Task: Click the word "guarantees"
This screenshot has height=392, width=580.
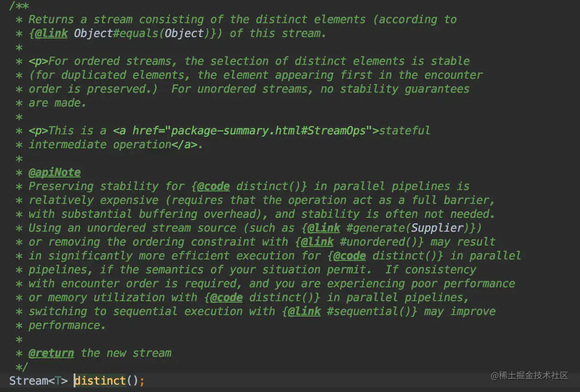Action: coord(437,89)
